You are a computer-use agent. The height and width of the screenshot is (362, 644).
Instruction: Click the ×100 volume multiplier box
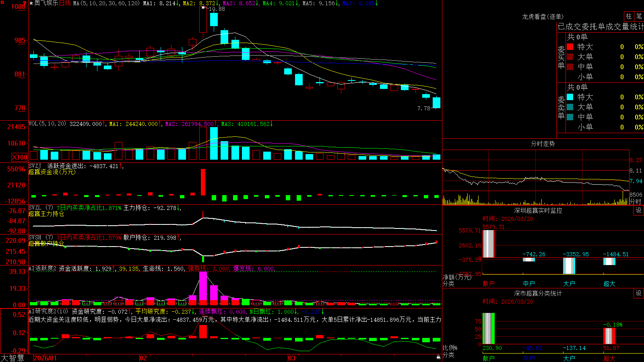[20, 157]
